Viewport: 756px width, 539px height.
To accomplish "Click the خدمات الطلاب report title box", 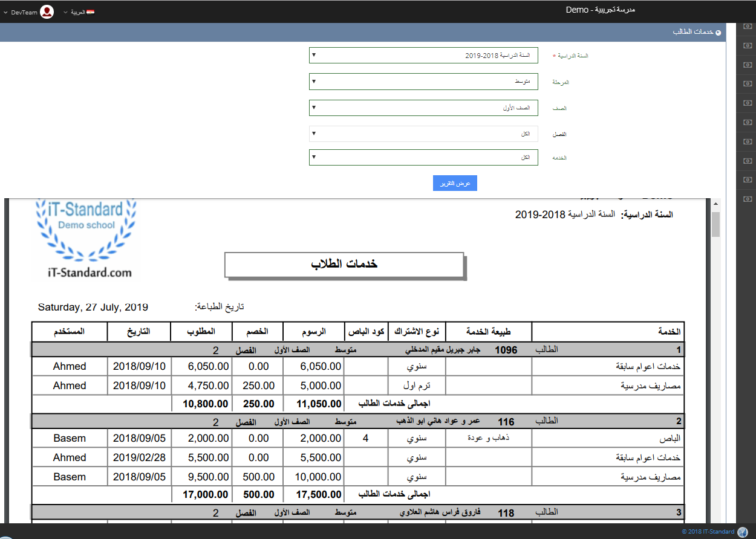I will tap(344, 265).
